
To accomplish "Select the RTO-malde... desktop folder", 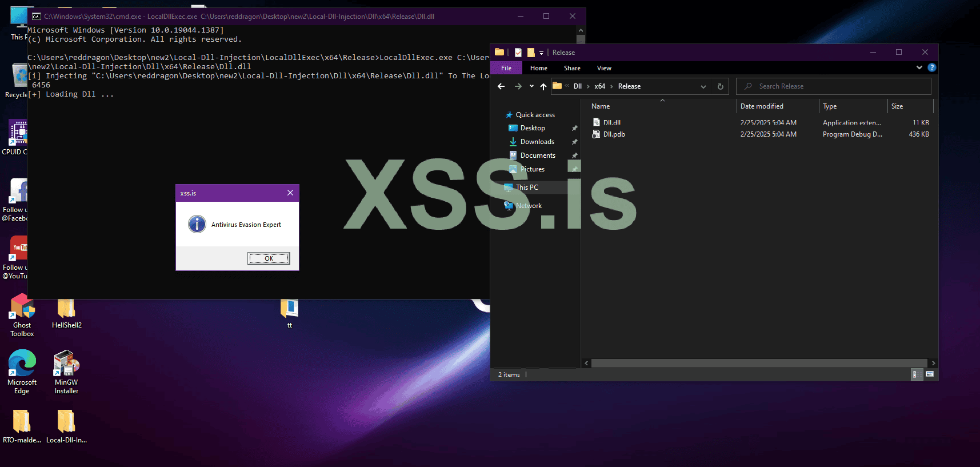I will [22, 426].
